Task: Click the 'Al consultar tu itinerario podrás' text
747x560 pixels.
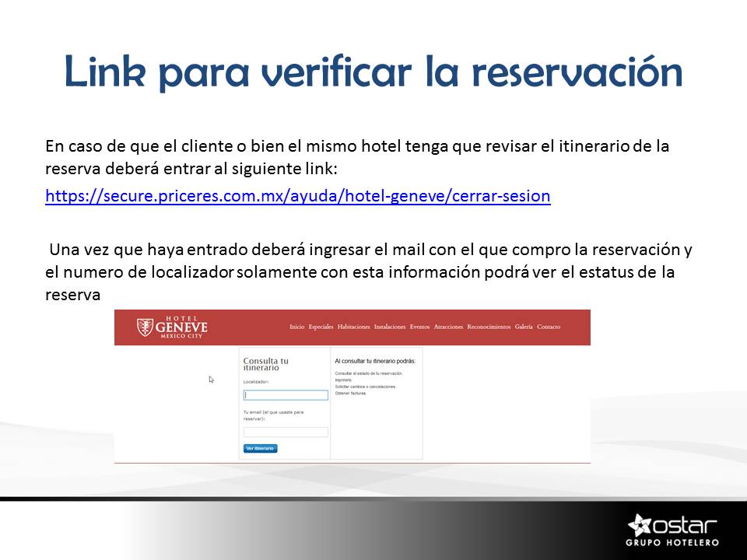Action: tap(375, 361)
